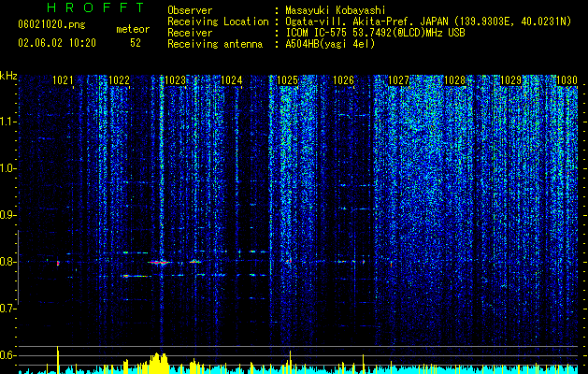The height and width of the screenshot is (374, 588).
Task: Click the timestamp 02.06.02 10:20
Action: (57, 43)
